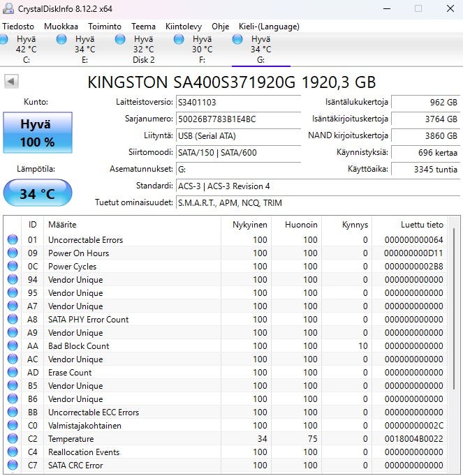463x476 pixels.
Task: Open the Tiedosto menu
Action: click(x=18, y=27)
